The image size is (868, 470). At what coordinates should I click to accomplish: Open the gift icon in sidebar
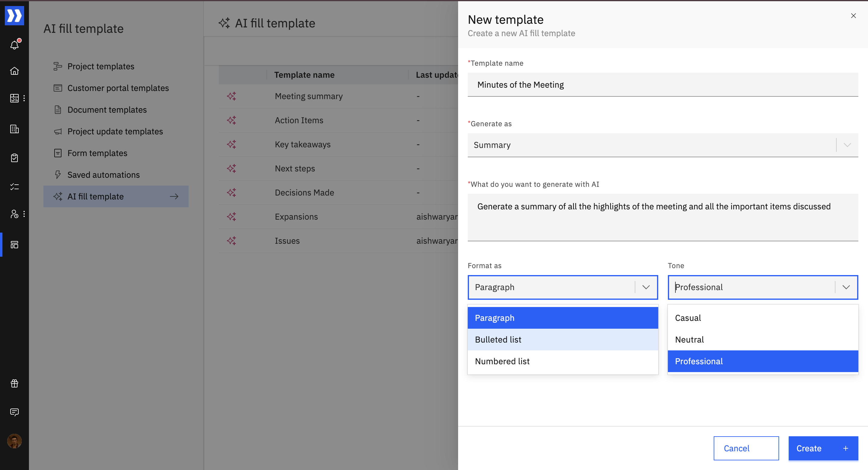coord(14,383)
